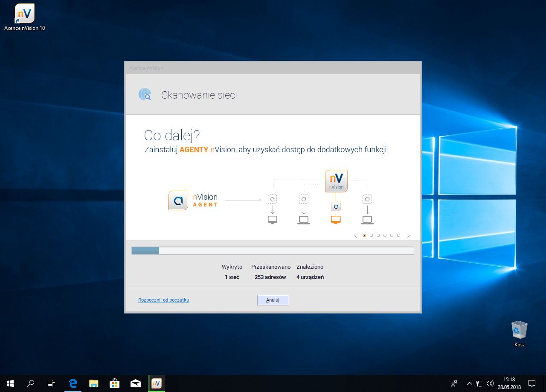Viewport: 546px width, 392px height.
Task: Click the Anuluj button
Action: [x=273, y=300]
